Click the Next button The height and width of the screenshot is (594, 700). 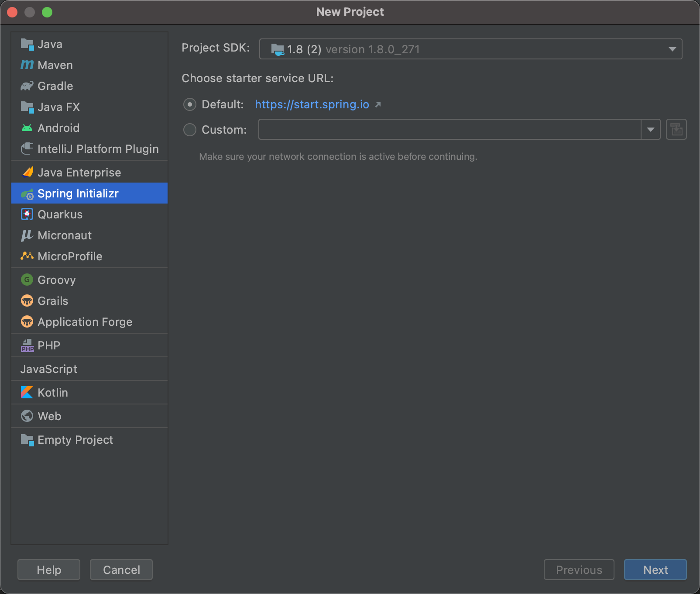pyautogui.click(x=655, y=570)
